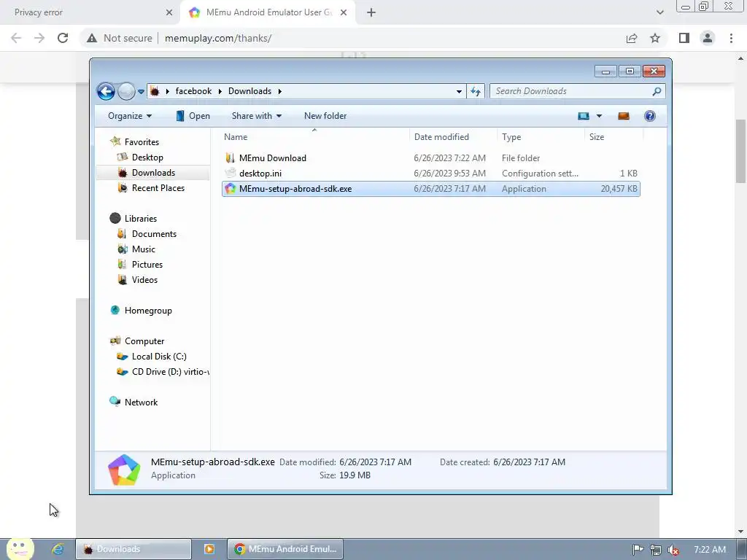Select the desktop.ini file
Screen dimensions: 747x560
point(431,174)
